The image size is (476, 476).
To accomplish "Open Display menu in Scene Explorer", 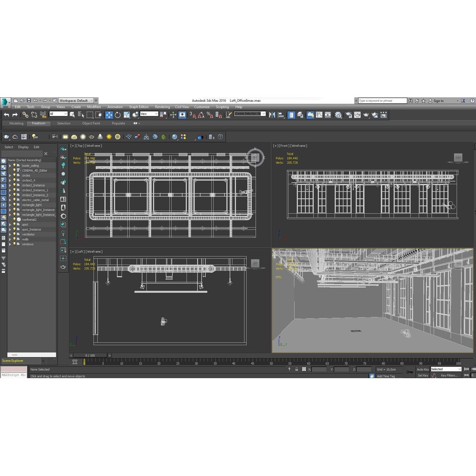I will tap(23, 147).
